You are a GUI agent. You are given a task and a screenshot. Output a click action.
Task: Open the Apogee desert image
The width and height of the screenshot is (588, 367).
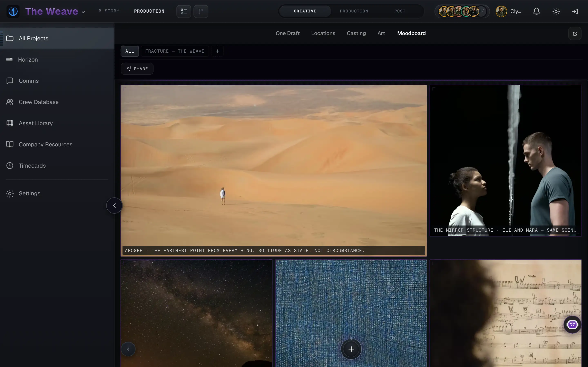pyautogui.click(x=274, y=171)
